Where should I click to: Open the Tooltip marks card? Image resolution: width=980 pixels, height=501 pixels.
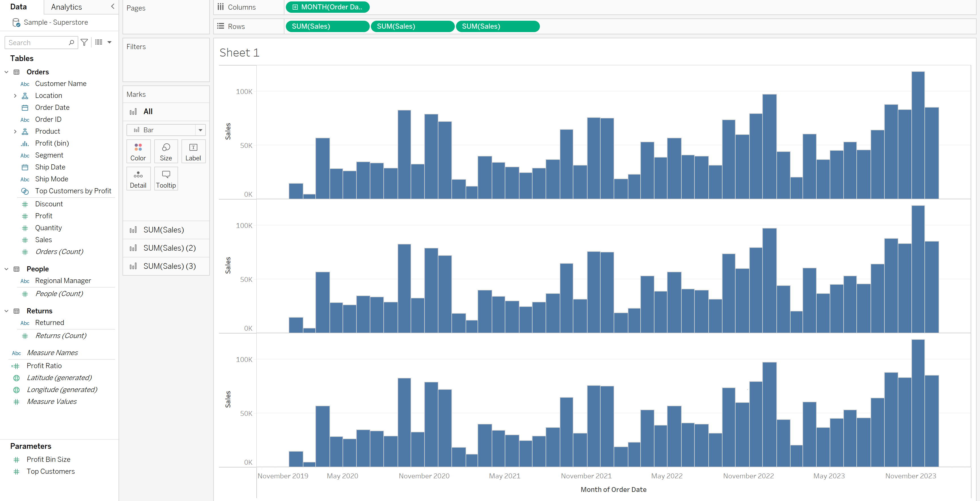(x=166, y=179)
